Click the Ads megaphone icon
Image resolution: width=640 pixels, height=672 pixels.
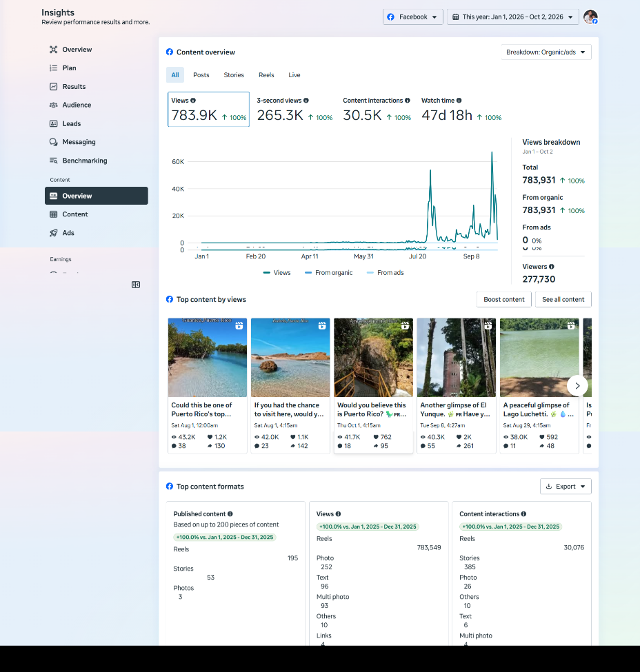pos(54,233)
